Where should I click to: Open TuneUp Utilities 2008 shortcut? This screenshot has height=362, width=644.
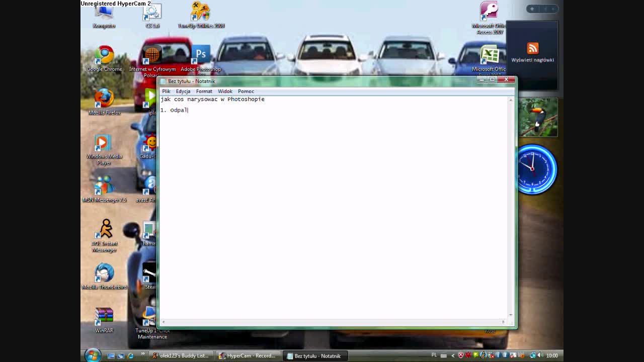[x=201, y=13]
